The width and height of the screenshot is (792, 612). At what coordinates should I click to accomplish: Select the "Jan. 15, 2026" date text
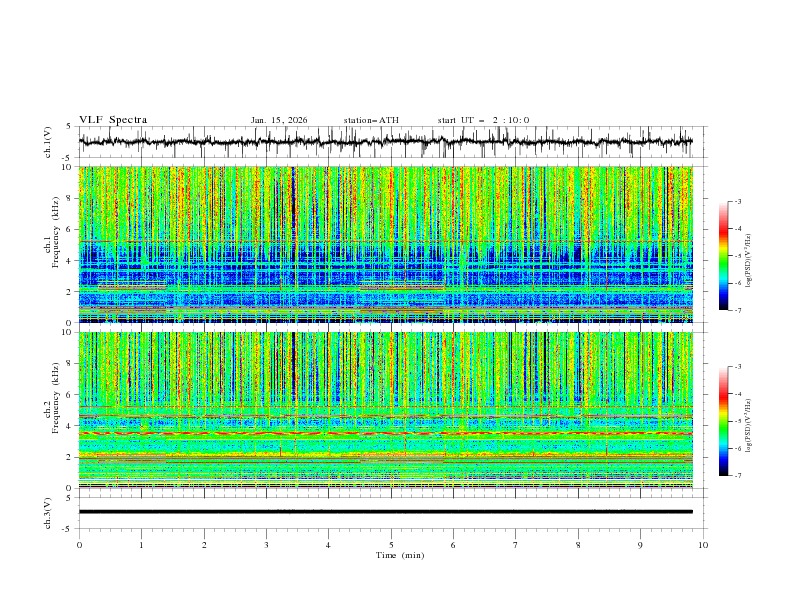(x=279, y=120)
